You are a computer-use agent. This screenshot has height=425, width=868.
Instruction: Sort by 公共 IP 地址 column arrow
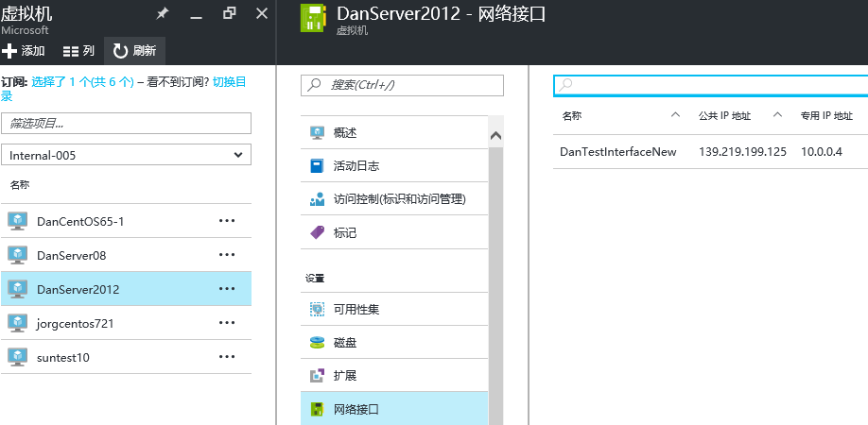click(777, 115)
